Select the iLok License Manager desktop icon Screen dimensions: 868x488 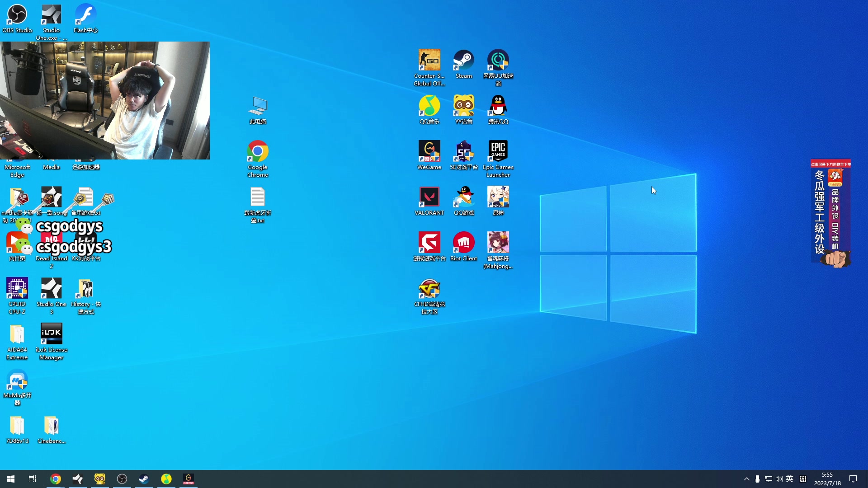click(x=52, y=342)
